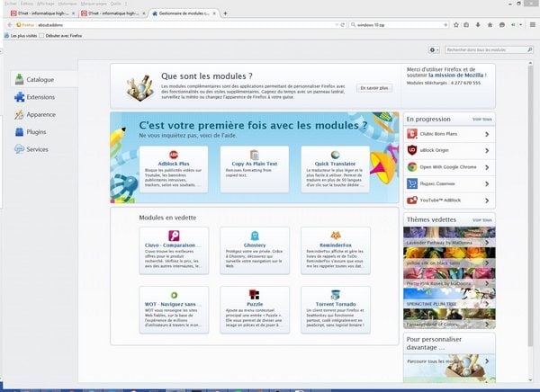Image resolution: width=540 pixels, height=392 pixels.
Task: Open the Copy As Plain Text card
Action: (x=255, y=169)
